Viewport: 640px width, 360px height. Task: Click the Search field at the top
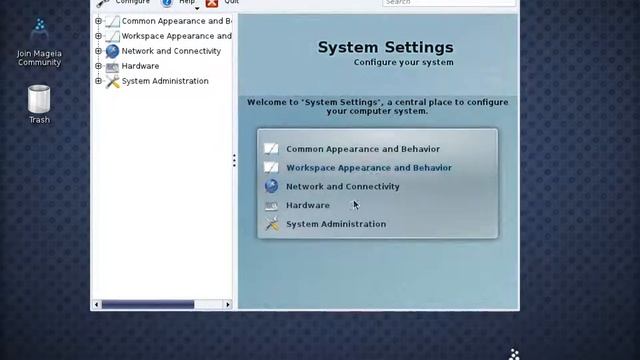click(449, 2)
